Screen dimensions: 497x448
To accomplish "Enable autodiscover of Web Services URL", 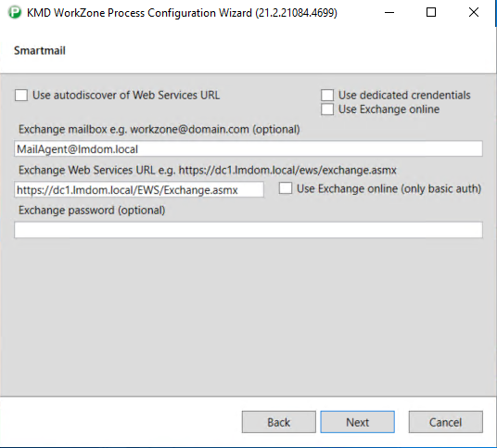I will [21, 96].
